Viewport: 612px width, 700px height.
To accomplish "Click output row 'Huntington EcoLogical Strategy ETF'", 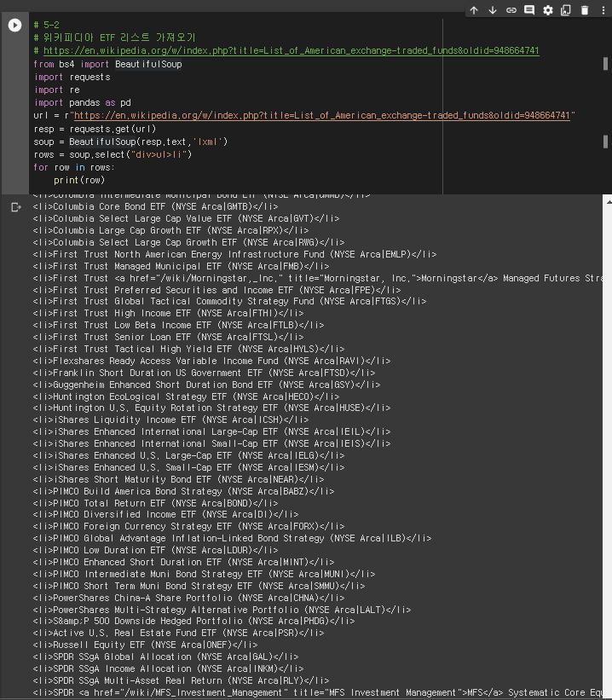I will 186,396.
